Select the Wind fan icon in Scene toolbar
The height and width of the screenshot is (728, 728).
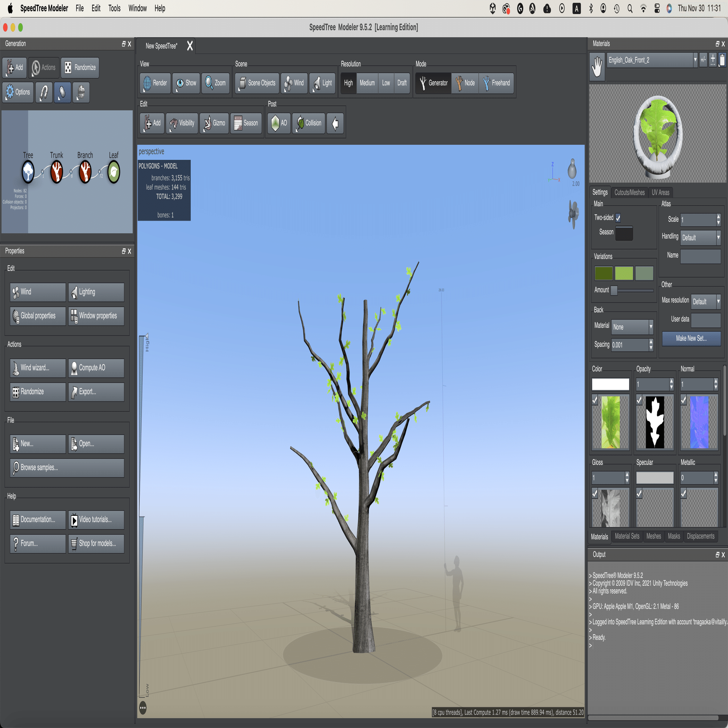pyautogui.click(x=289, y=83)
